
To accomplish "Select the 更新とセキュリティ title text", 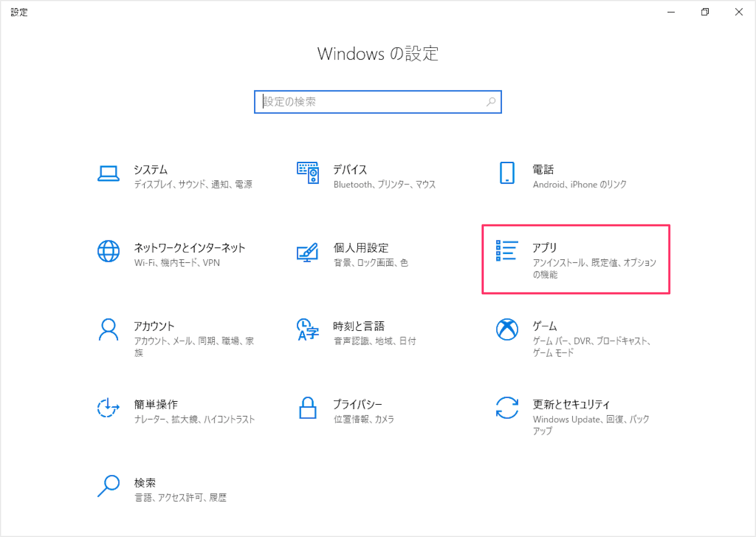I will pyautogui.click(x=571, y=405).
